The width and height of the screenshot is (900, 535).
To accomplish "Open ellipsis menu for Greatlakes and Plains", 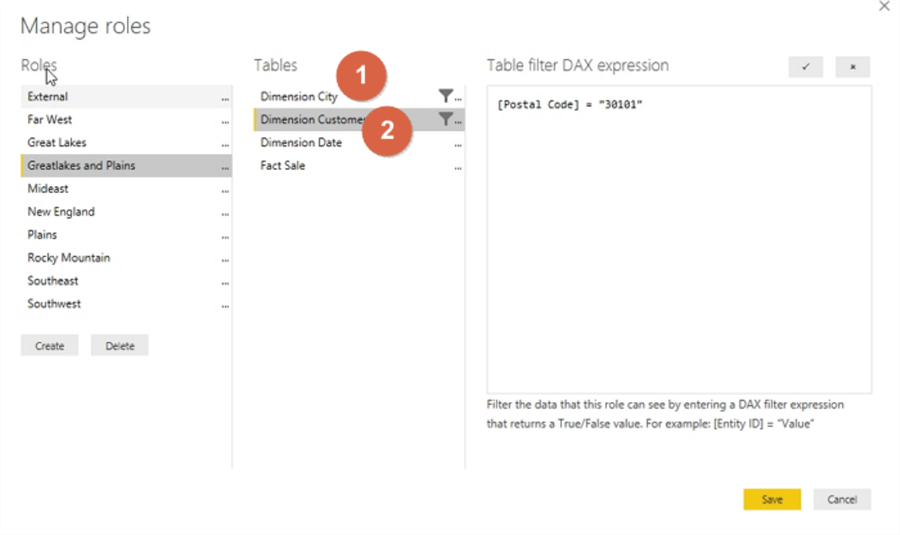I will pyautogui.click(x=225, y=167).
